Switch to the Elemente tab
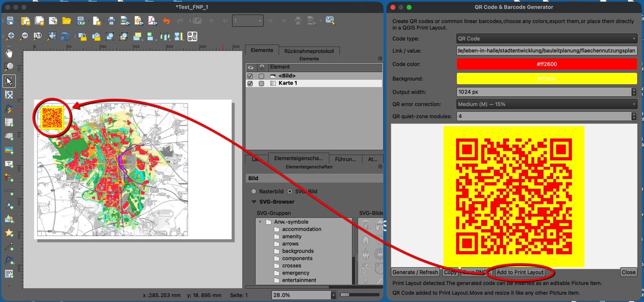This screenshot has width=644, height=302. click(261, 50)
